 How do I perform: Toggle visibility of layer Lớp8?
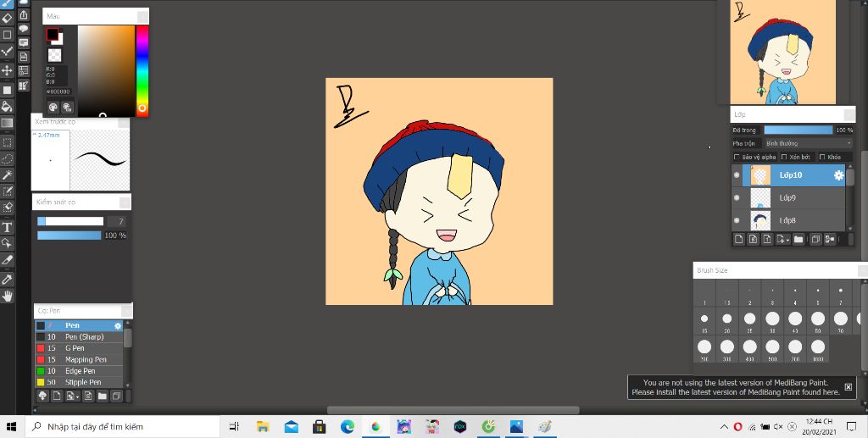(737, 220)
